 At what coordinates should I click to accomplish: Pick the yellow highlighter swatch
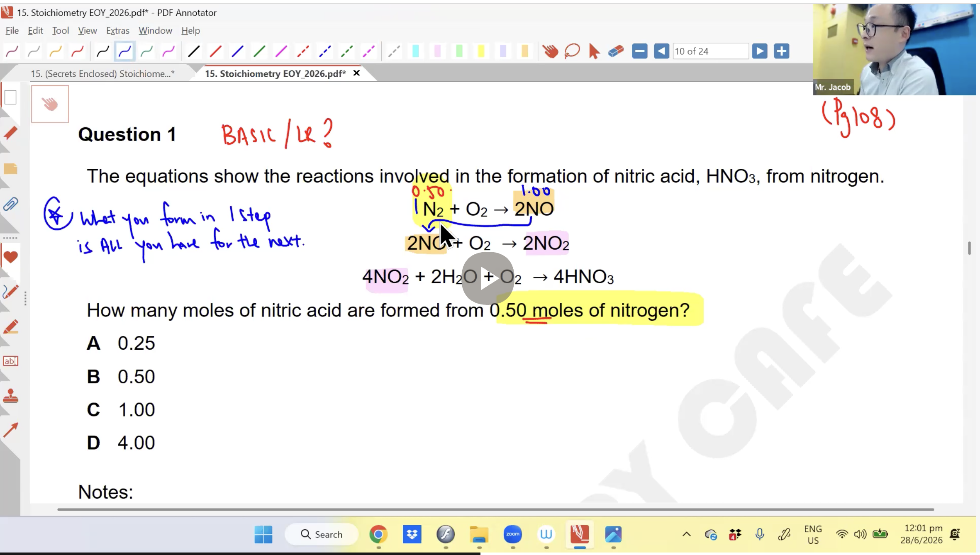coord(481,51)
